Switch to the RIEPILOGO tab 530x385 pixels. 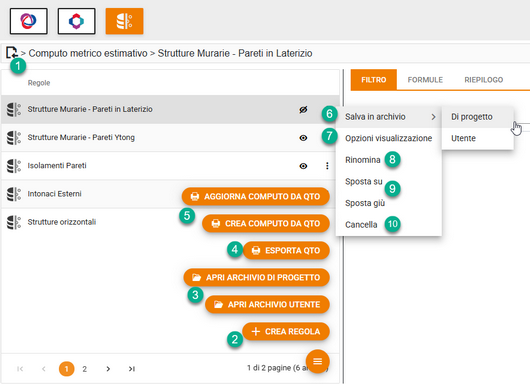(x=483, y=80)
